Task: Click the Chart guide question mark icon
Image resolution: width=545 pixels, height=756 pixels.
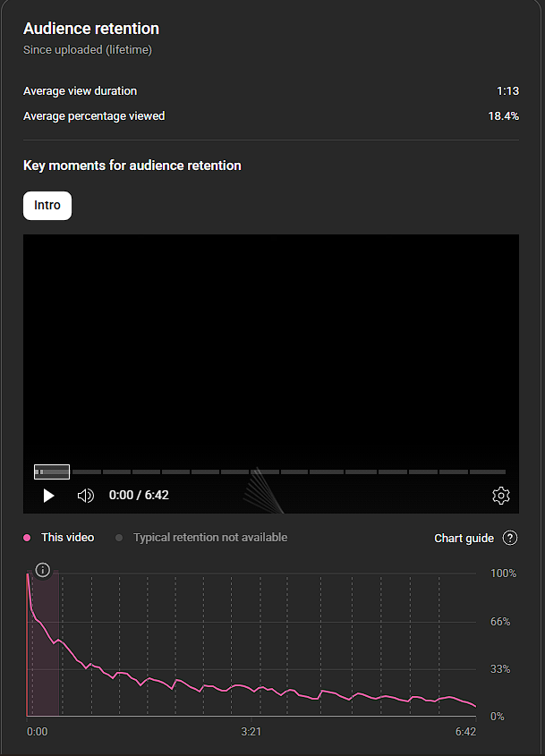Action: click(x=510, y=538)
